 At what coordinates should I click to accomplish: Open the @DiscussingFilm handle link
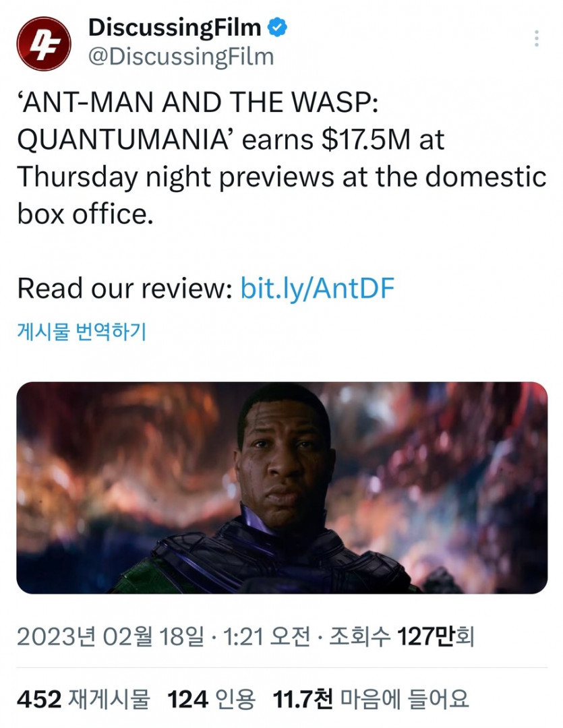[x=181, y=57]
